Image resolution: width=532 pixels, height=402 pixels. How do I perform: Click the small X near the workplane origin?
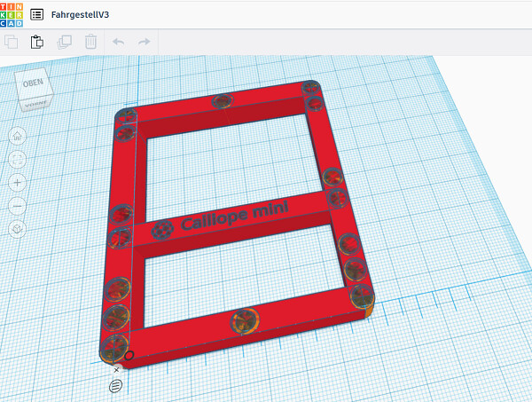[116, 370]
